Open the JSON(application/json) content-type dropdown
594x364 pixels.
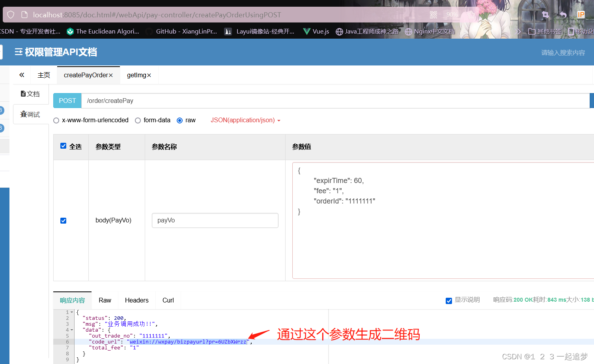point(245,120)
